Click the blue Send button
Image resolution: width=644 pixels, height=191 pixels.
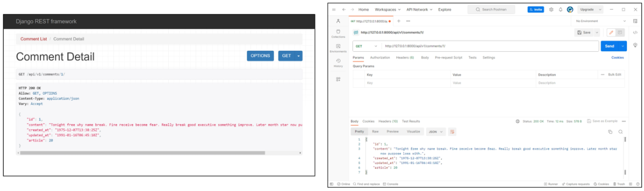click(x=610, y=46)
